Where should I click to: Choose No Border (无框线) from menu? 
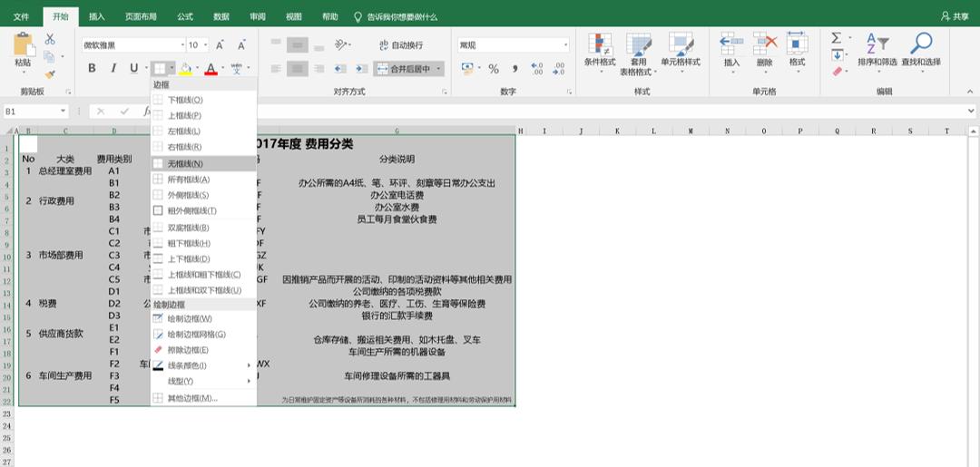pyautogui.click(x=204, y=163)
